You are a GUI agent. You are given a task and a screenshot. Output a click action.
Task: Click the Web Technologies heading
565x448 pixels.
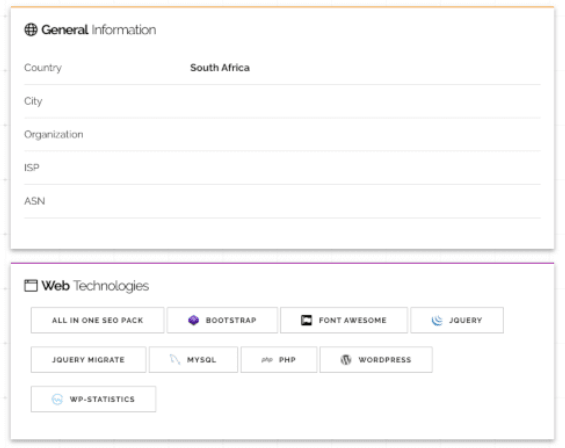(95, 285)
